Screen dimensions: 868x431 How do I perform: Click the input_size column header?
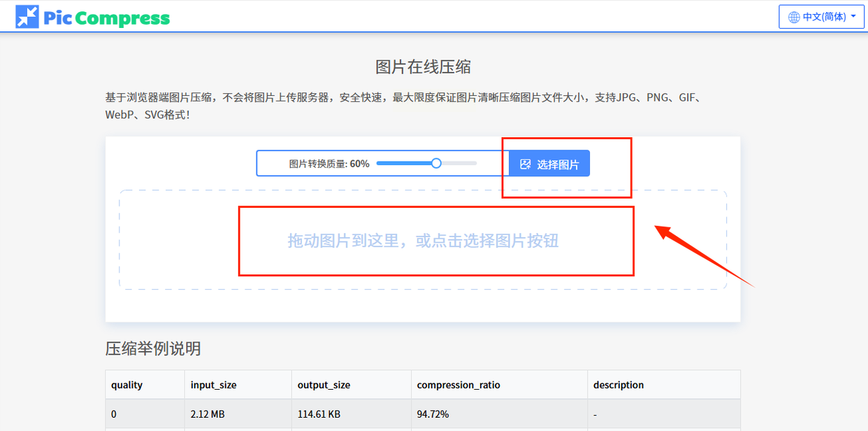pos(238,385)
